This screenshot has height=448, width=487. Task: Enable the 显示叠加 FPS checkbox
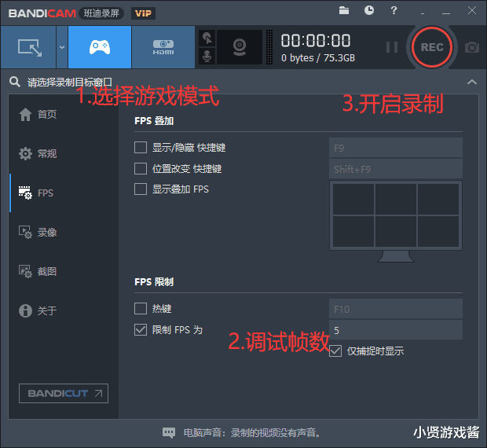141,189
